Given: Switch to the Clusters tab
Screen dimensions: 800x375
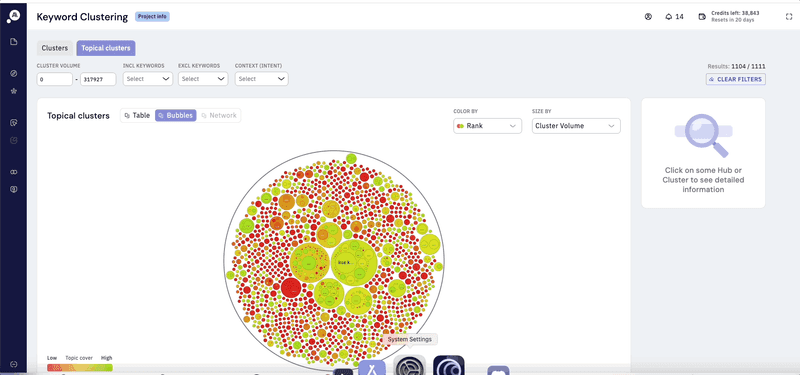Looking at the screenshot, I should [55, 48].
